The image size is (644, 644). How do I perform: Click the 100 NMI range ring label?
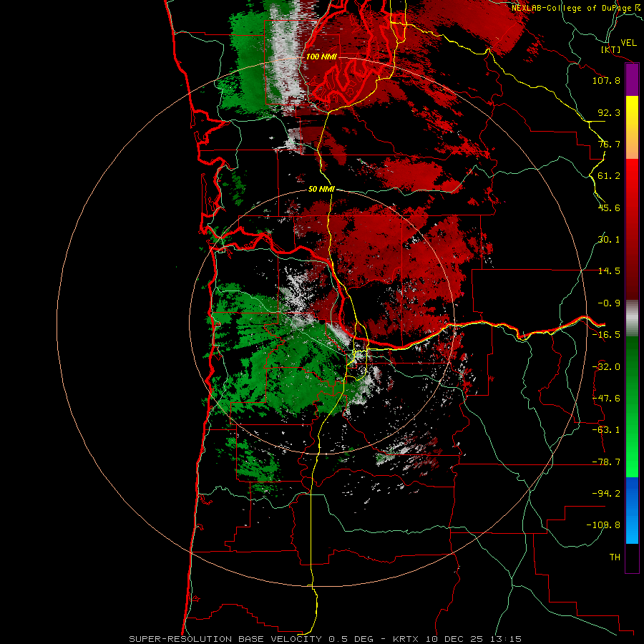click(321, 57)
